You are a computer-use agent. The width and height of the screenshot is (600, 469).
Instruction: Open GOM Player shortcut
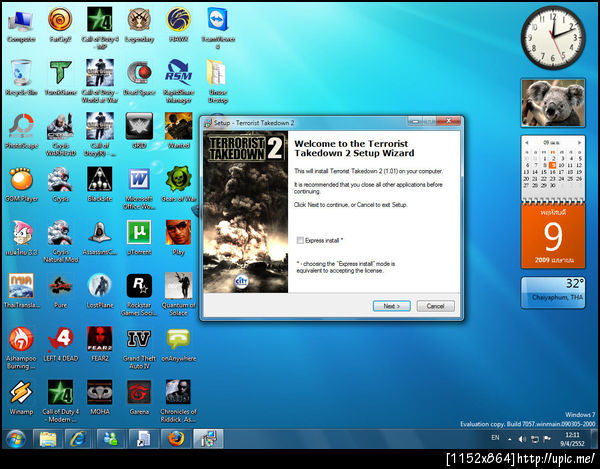(21, 185)
